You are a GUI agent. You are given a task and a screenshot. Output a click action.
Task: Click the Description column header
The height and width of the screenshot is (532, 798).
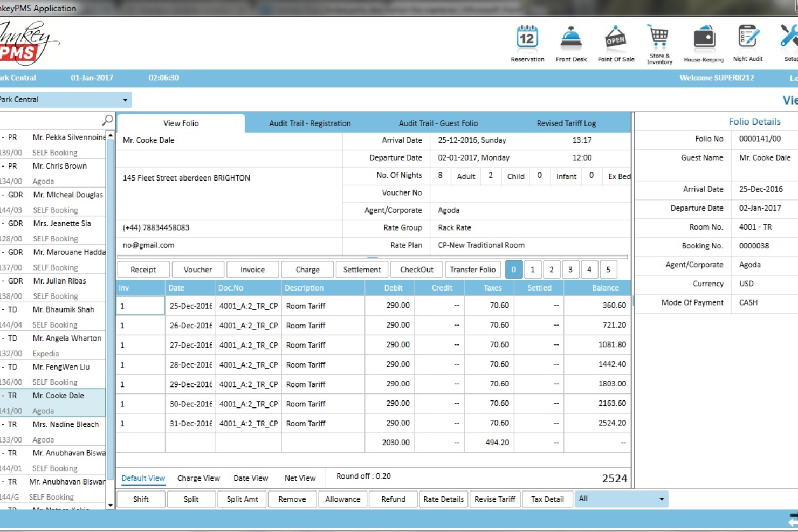point(322,288)
